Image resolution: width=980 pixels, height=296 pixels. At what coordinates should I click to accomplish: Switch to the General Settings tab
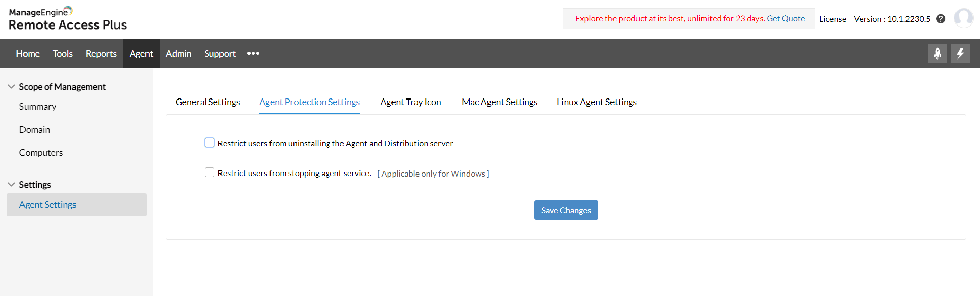(x=208, y=102)
